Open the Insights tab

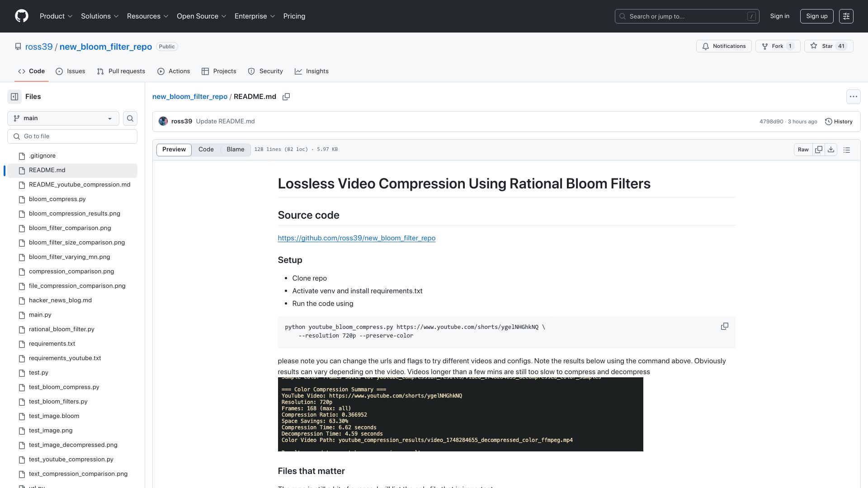(311, 71)
